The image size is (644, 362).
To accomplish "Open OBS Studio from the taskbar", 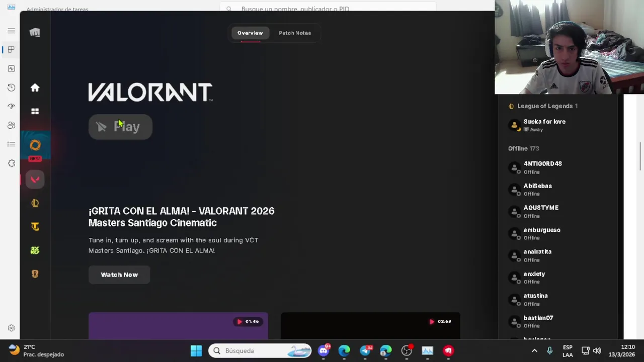I will click(407, 350).
